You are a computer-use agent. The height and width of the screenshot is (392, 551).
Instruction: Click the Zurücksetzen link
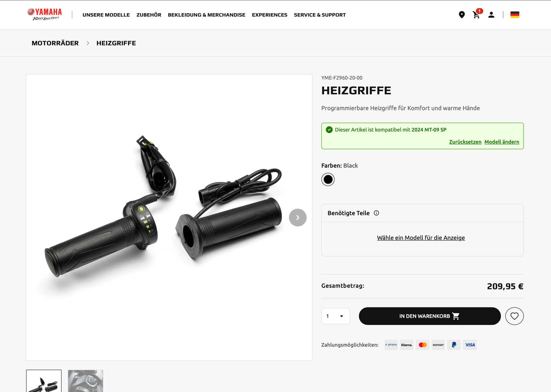pos(465,142)
